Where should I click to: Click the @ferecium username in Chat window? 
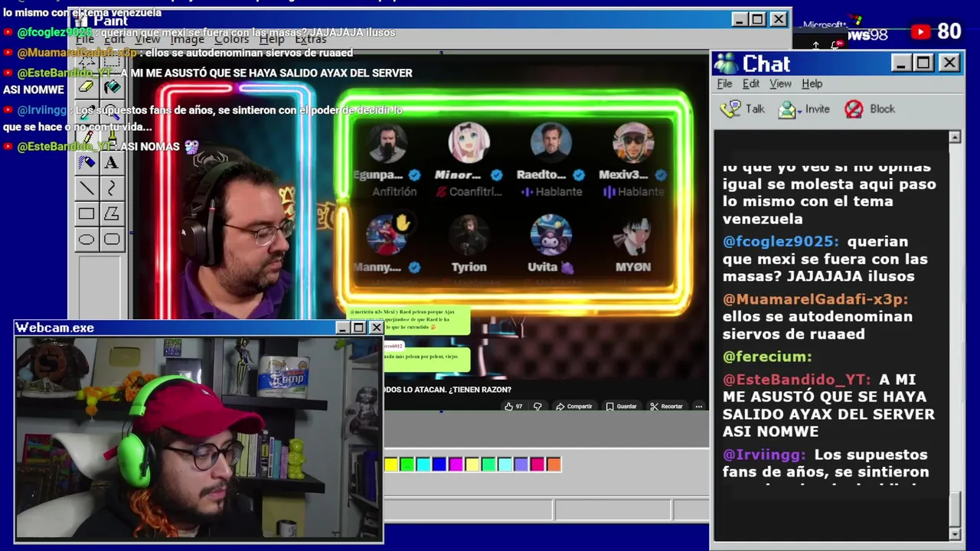coord(767,357)
